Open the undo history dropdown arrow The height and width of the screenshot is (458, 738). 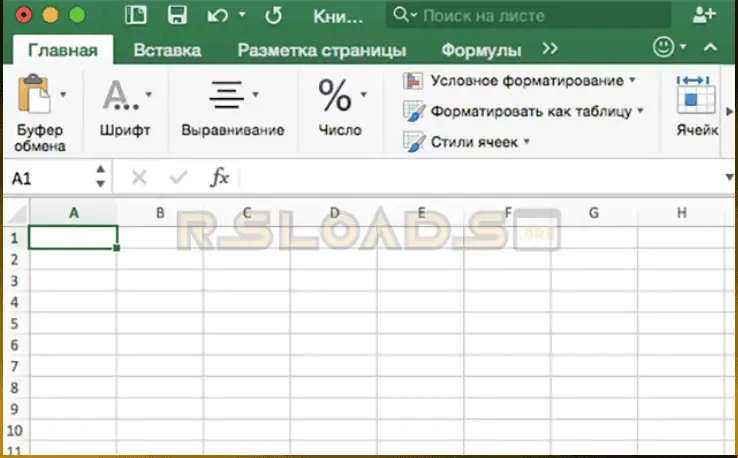pyautogui.click(x=242, y=15)
